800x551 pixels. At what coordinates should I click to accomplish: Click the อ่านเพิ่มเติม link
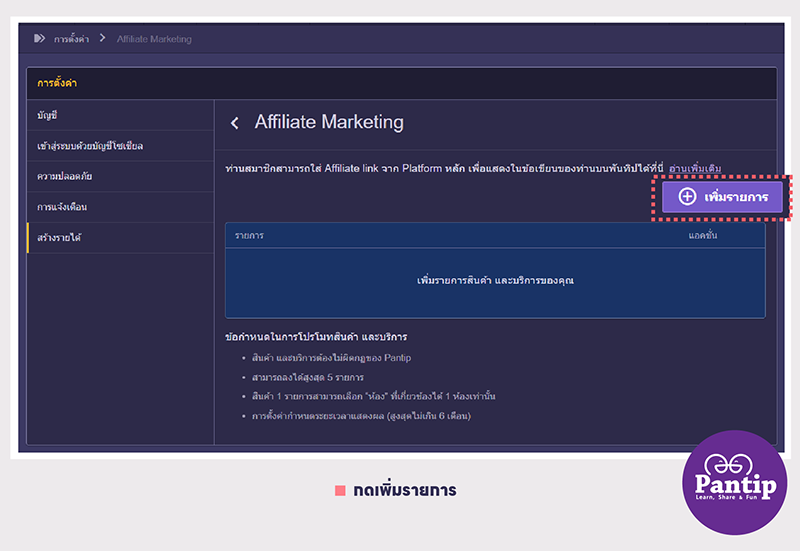pyautogui.click(x=695, y=168)
